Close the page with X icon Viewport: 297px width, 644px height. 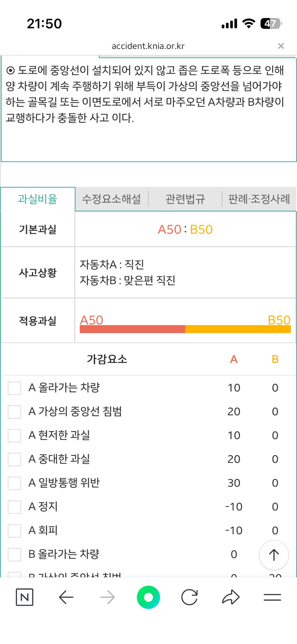point(281,46)
